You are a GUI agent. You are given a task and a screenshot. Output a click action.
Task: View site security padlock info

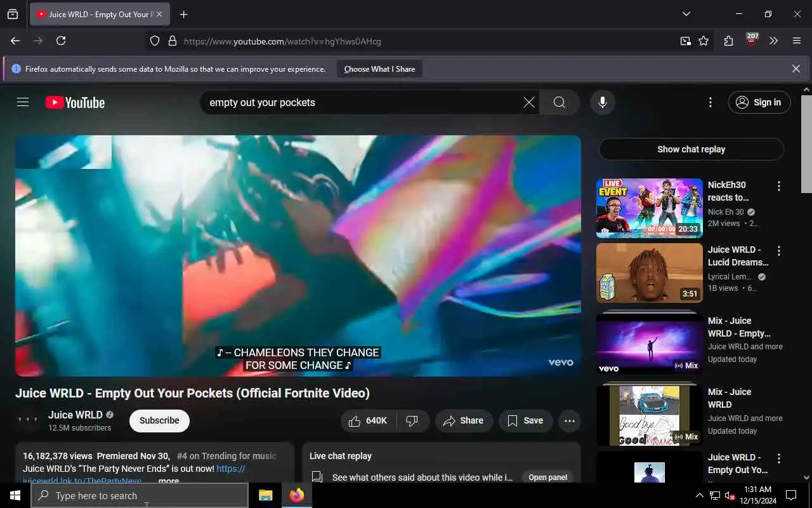(x=172, y=41)
